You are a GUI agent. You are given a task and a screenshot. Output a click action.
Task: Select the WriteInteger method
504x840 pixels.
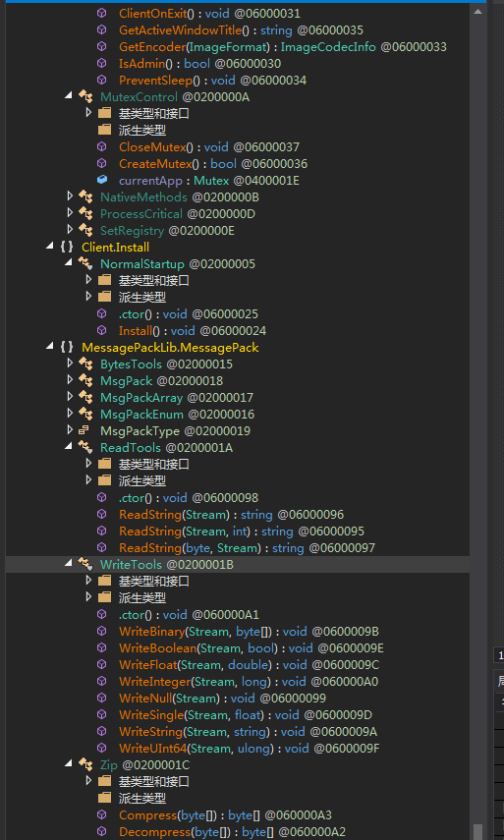point(250,682)
